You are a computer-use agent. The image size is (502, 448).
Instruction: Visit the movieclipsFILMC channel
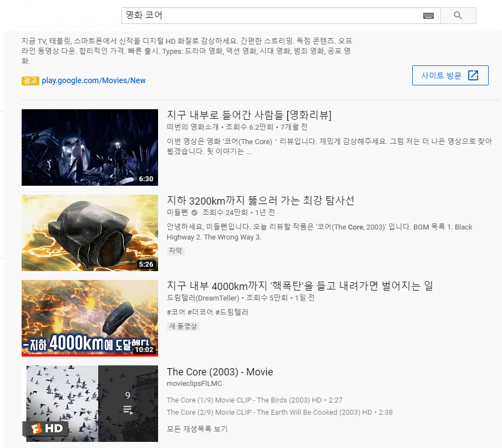click(x=194, y=383)
